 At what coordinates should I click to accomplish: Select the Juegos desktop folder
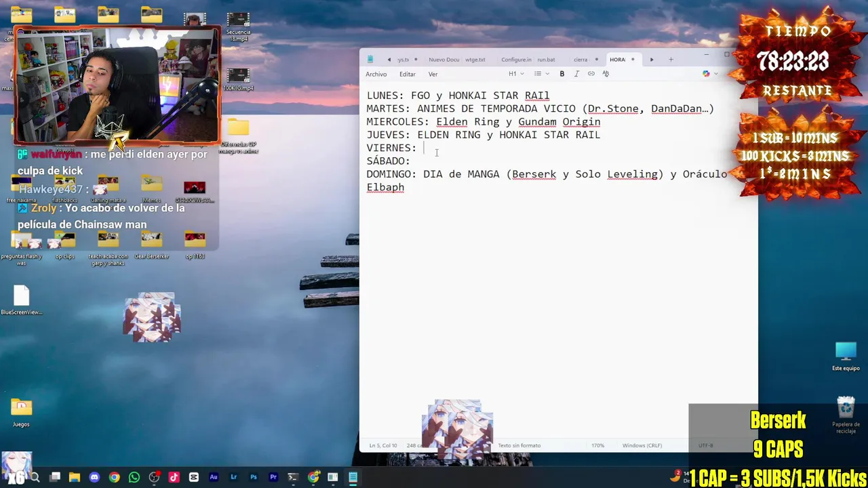point(21,412)
